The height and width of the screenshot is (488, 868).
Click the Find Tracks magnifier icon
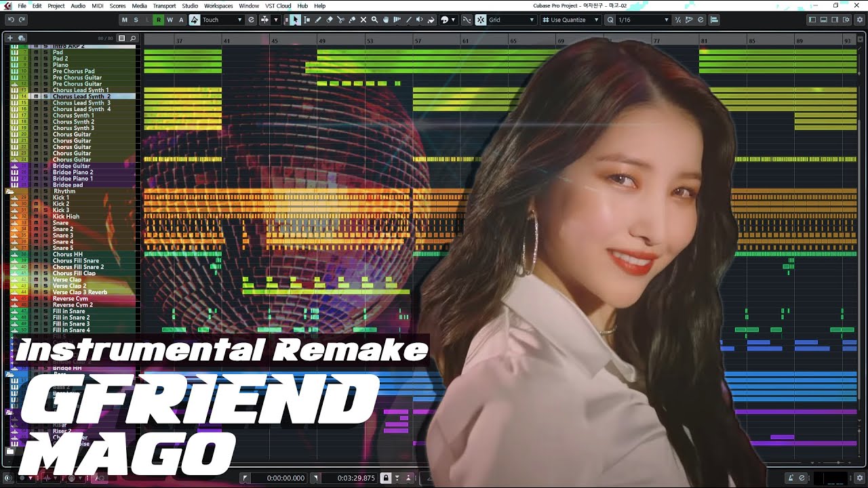click(x=133, y=38)
